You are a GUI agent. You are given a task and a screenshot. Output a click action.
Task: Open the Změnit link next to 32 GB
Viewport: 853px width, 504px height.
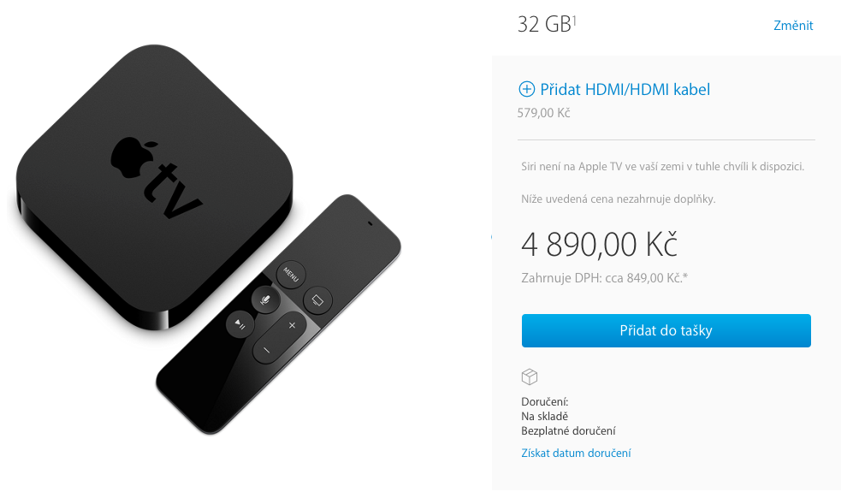(x=793, y=26)
